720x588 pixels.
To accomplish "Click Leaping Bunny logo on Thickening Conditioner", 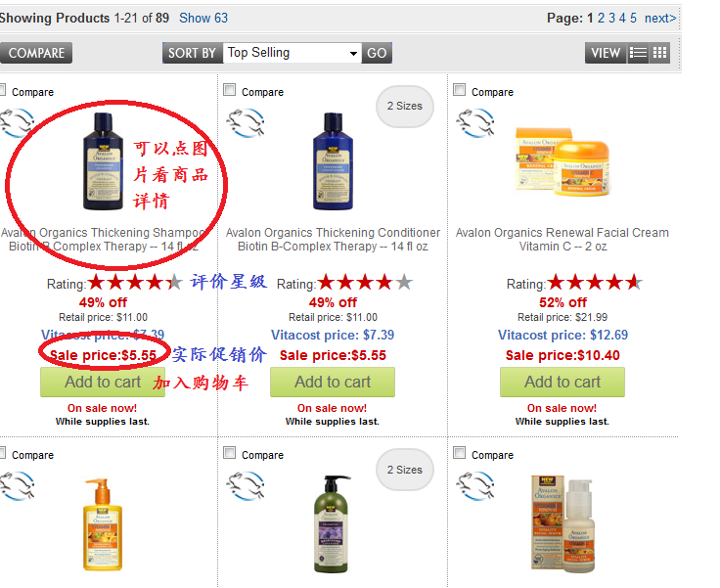I will click(x=247, y=123).
